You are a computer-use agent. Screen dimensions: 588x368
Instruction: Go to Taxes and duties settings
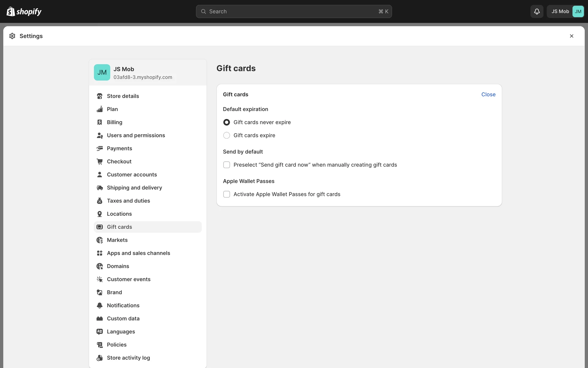coord(128,201)
